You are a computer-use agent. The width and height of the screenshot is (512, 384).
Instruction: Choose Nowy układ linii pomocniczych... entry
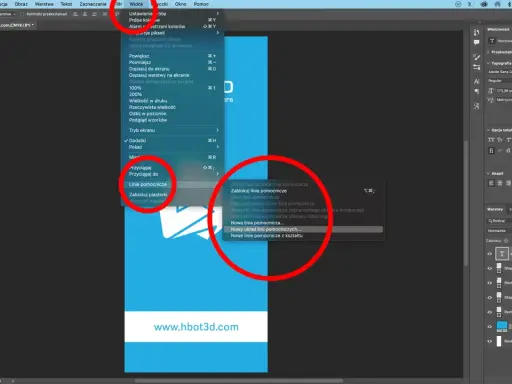[303, 229]
